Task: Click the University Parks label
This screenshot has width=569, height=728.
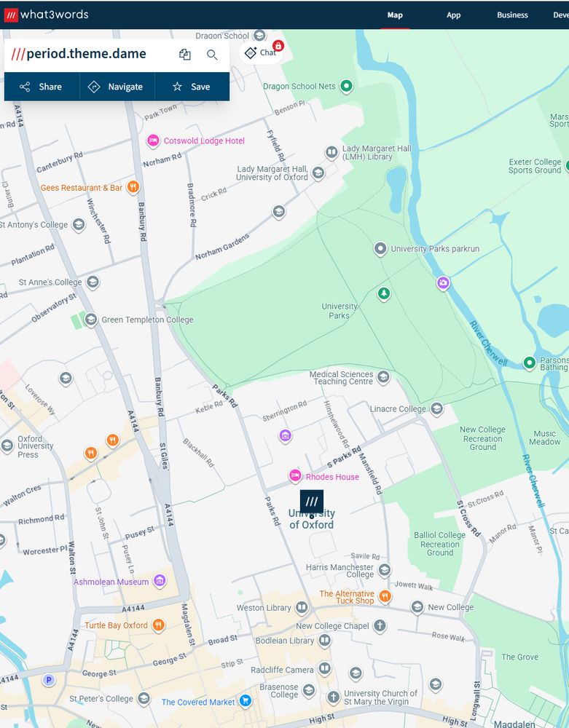Action: point(340,311)
